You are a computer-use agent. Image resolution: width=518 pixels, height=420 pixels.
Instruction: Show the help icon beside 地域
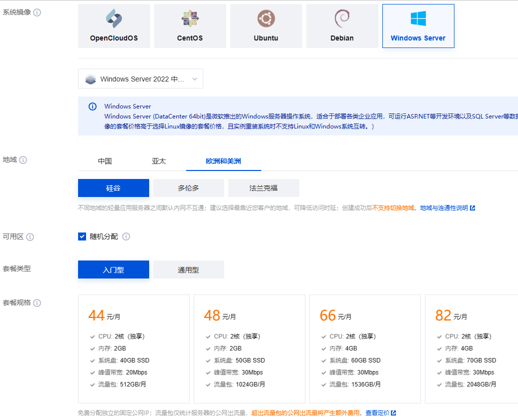[23, 160]
